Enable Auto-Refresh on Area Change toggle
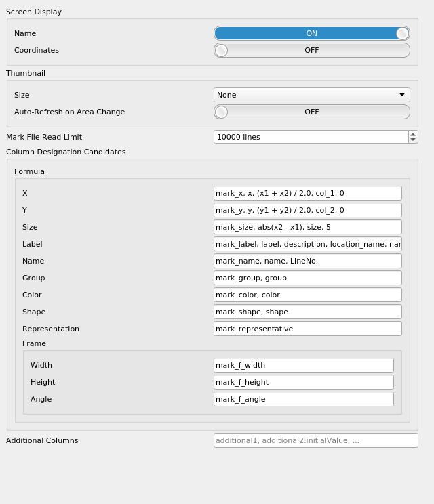Screen dimensions: 434x504 [312, 112]
